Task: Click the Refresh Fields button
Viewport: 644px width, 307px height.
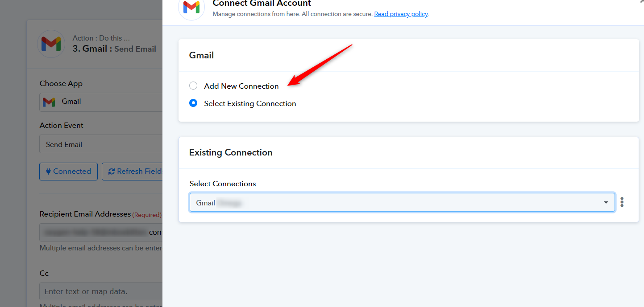Action: [x=132, y=172]
